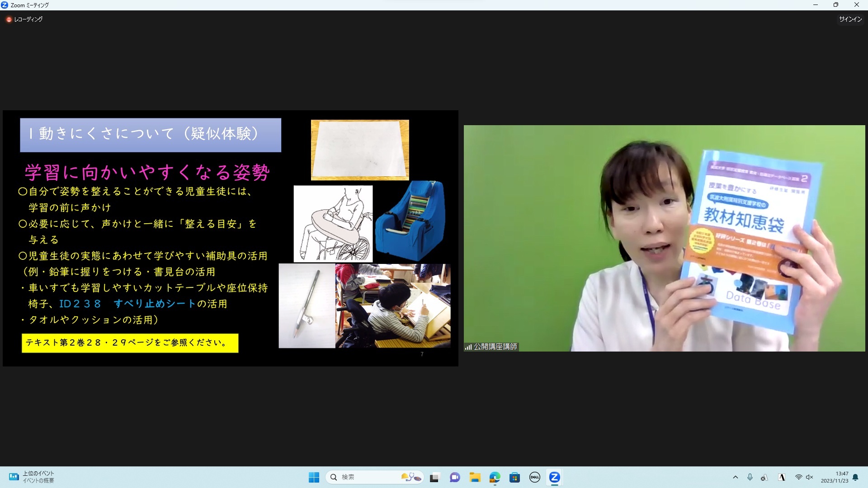868x488 pixels.
Task: Open Microsoft Store from taskbar
Action: click(514, 477)
